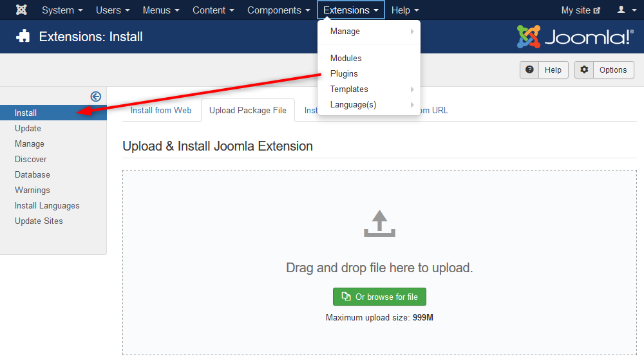
Task: Switch to the Install from Web tab
Action: click(x=161, y=111)
